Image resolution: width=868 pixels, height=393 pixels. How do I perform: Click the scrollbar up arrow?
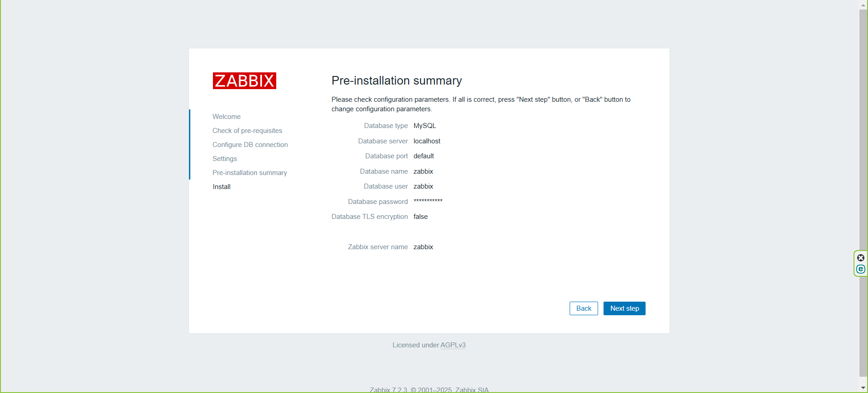[863, 5]
